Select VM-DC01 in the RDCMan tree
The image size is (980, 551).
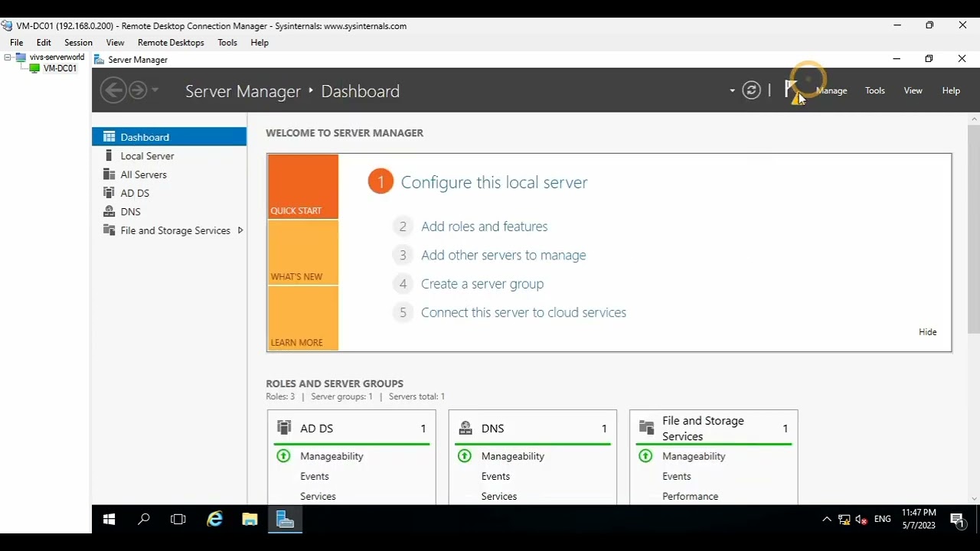[60, 68]
